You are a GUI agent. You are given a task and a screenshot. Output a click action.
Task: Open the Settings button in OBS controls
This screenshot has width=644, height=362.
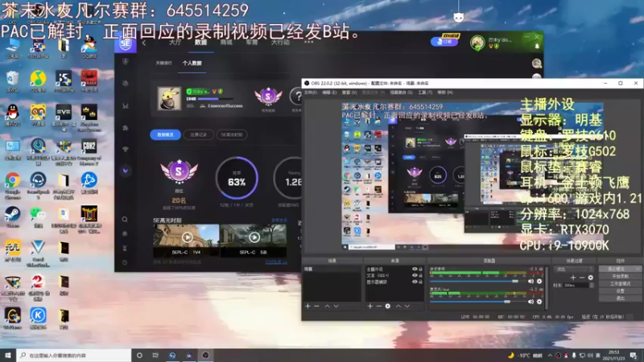[x=620, y=291]
